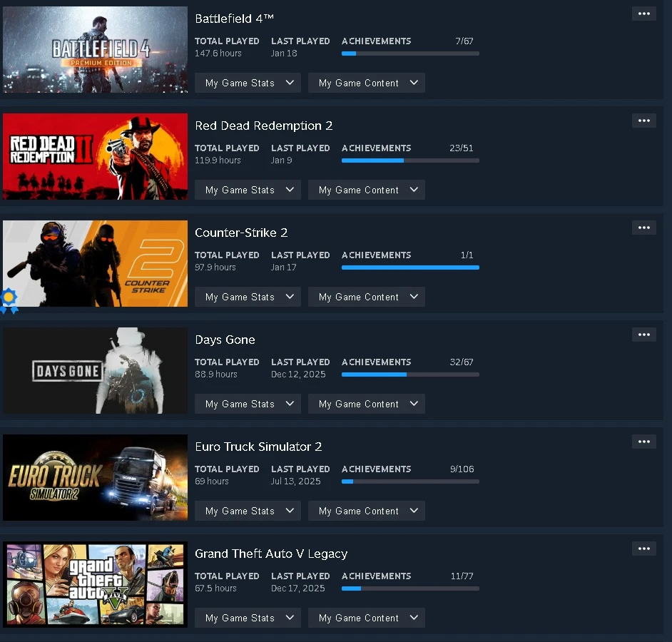Click the Days Gone 32/67 achievements count
This screenshot has height=642, width=672.
(x=462, y=362)
